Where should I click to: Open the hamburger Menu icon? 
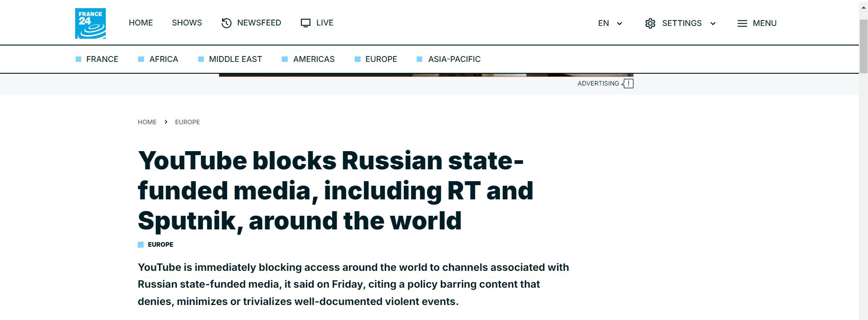(x=742, y=23)
